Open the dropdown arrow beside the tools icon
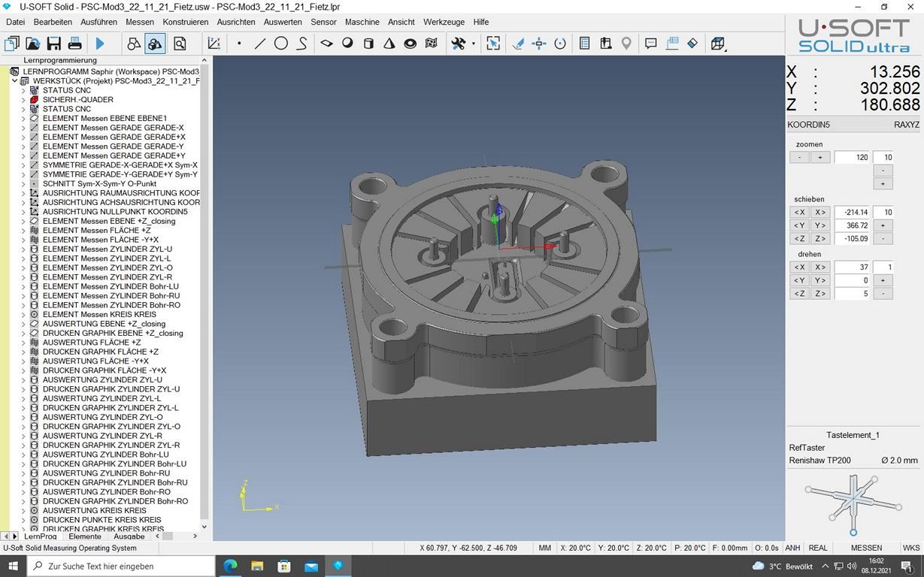The image size is (924, 577). pos(473,44)
